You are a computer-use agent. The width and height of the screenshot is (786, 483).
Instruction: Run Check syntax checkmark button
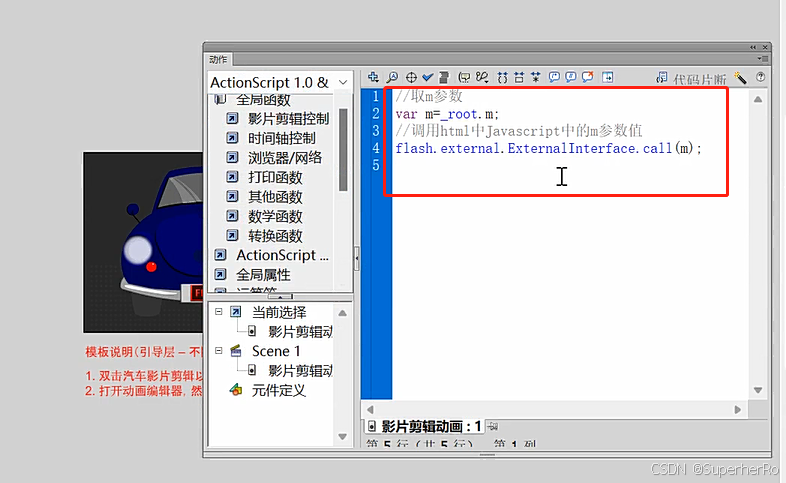(428, 77)
